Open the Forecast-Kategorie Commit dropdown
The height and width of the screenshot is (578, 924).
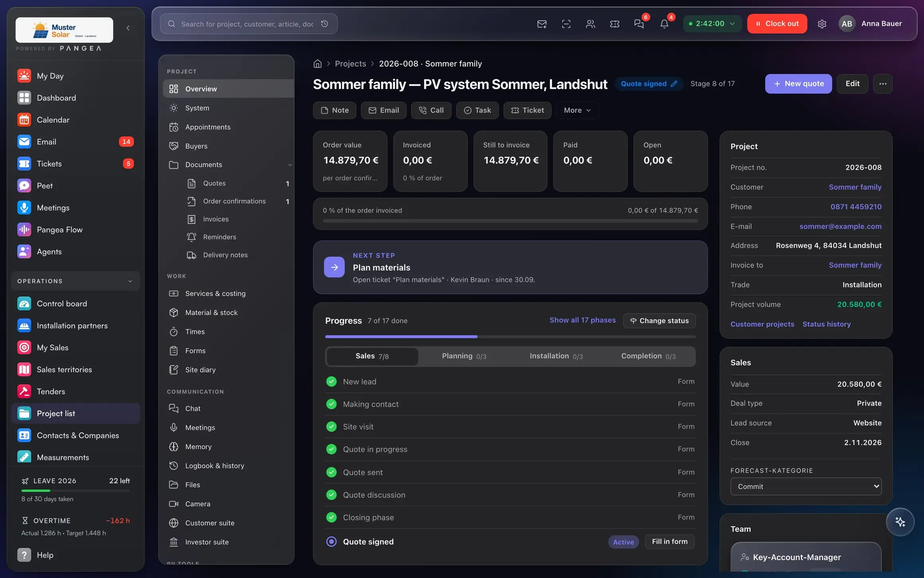click(x=806, y=486)
